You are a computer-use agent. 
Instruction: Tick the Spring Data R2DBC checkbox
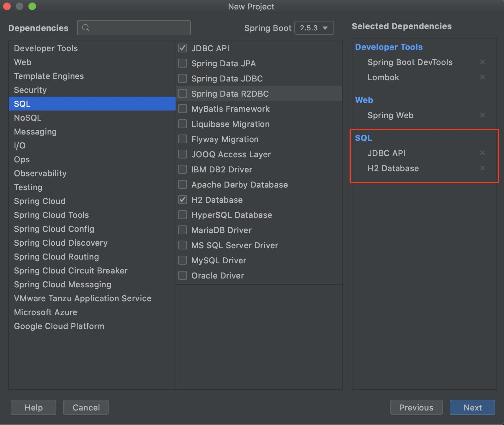(x=183, y=93)
